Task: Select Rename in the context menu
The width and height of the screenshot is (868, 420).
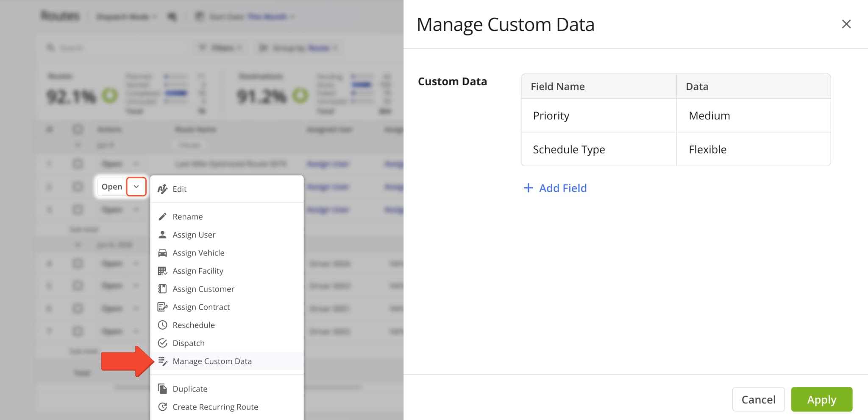Action: [187, 216]
